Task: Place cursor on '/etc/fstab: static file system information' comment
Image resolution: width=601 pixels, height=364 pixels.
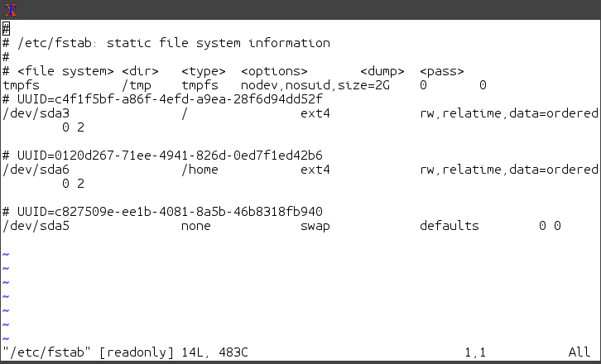Action: coord(166,43)
